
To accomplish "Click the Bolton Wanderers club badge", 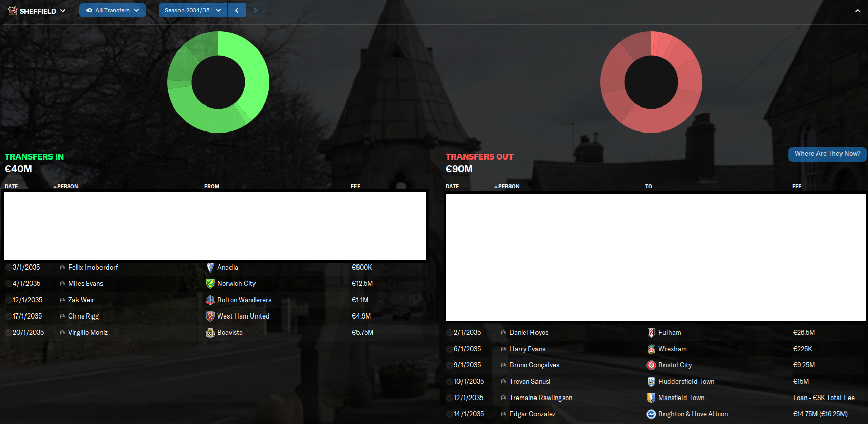I will (x=210, y=300).
